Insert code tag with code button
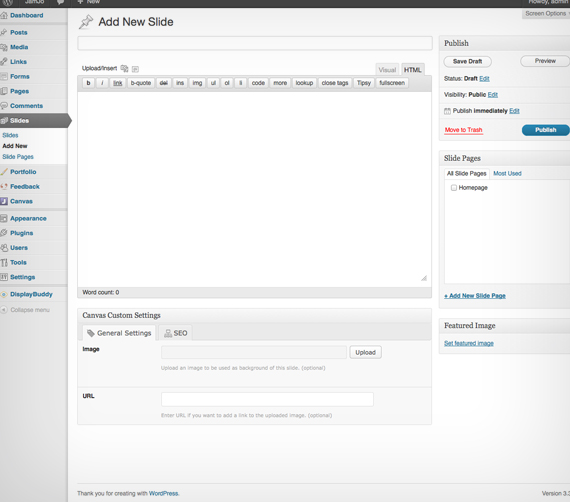This screenshot has width=570, height=502. pos(258,83)
